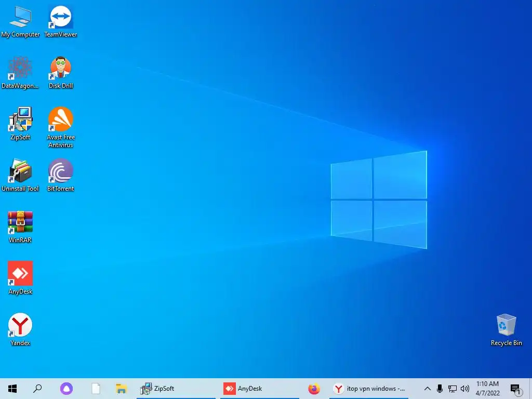Viewport: 532px width, 399px height.
Task: Open the clock showing 1:10 AM
Action: (487, 389)
